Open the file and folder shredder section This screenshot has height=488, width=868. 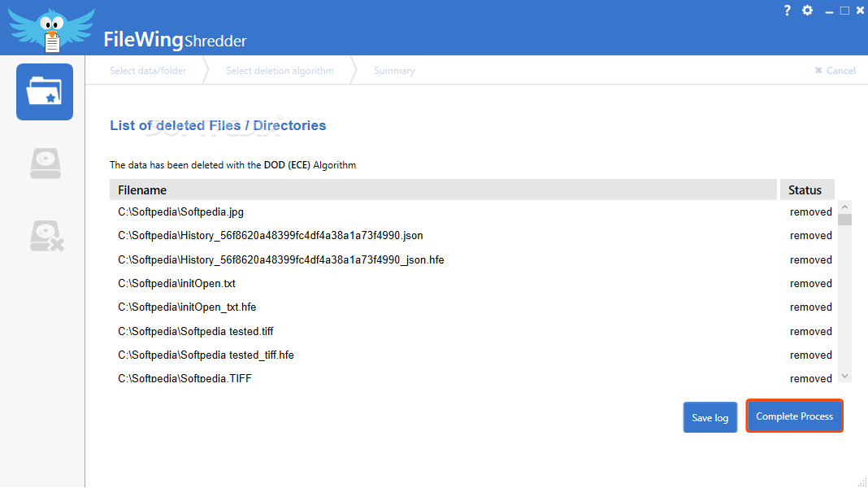(45, 92)
